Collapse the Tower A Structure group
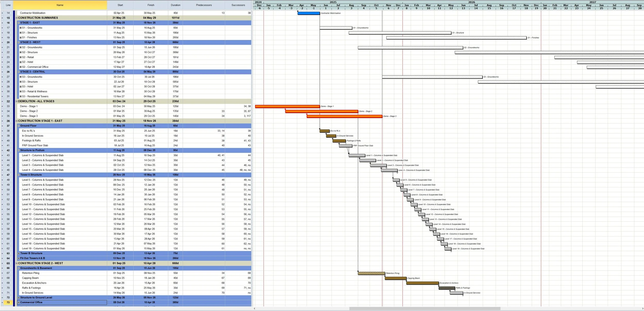Viewport: 644px width, 311px height. click(x=19, y=175)
